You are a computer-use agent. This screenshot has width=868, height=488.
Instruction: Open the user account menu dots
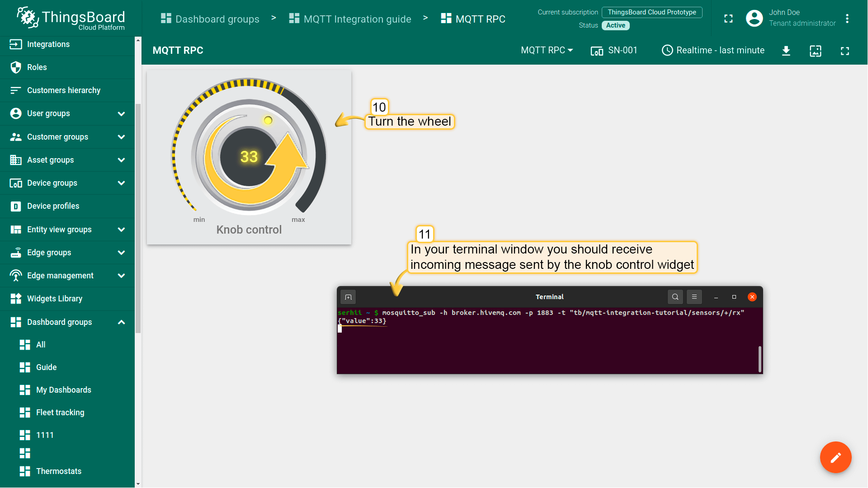[847, 19]
